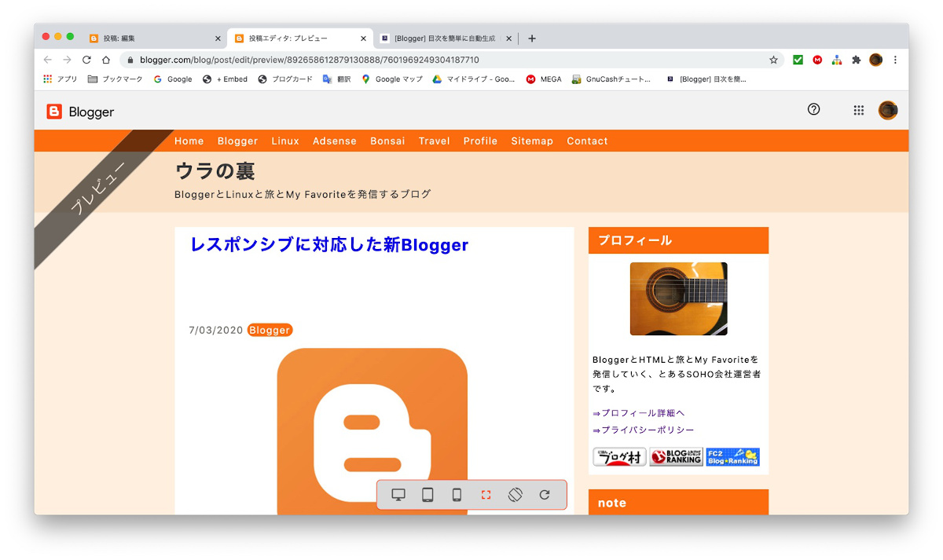Click the ブログ村 ranking banner
The image size is (943, 560).
tap(619, 457)
